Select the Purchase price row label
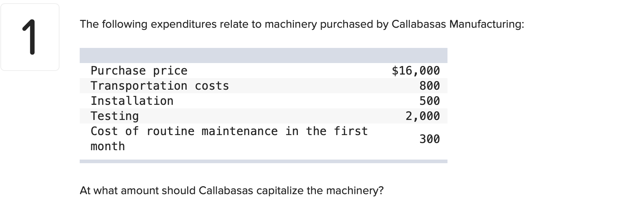 point(139,71)
